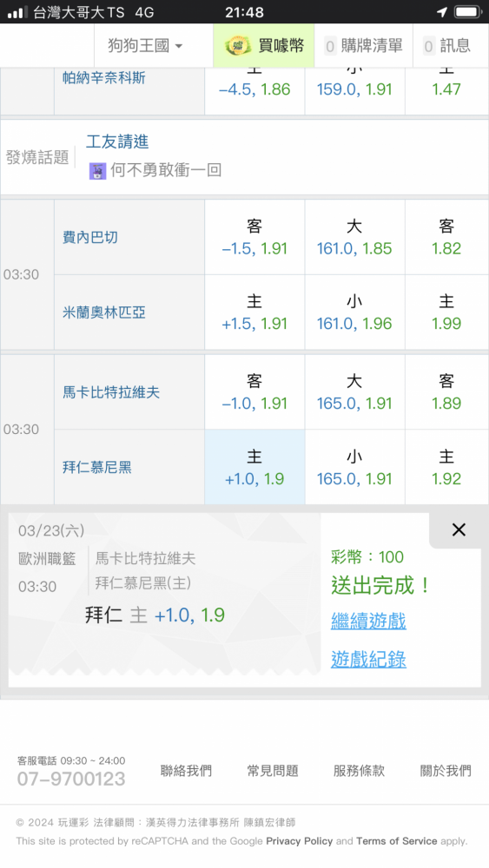Open the 狗狗王國 dropdown menu

click(145, 45)
